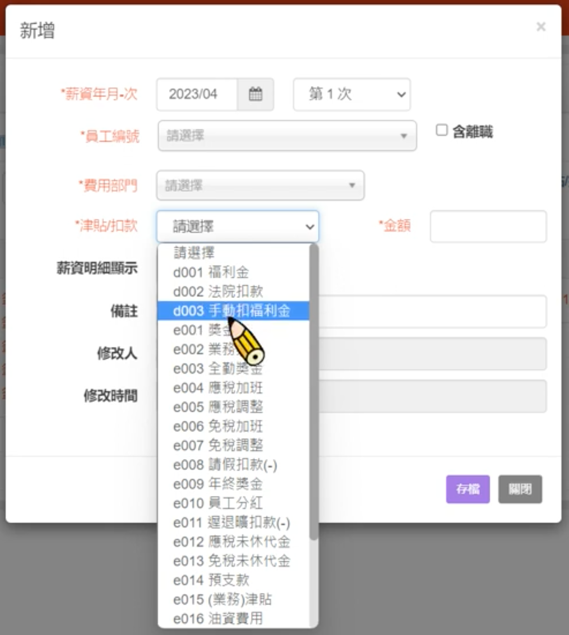The image size is (569, 635).
Task: Open the calendar date picker icon
Action: (255, 94)
